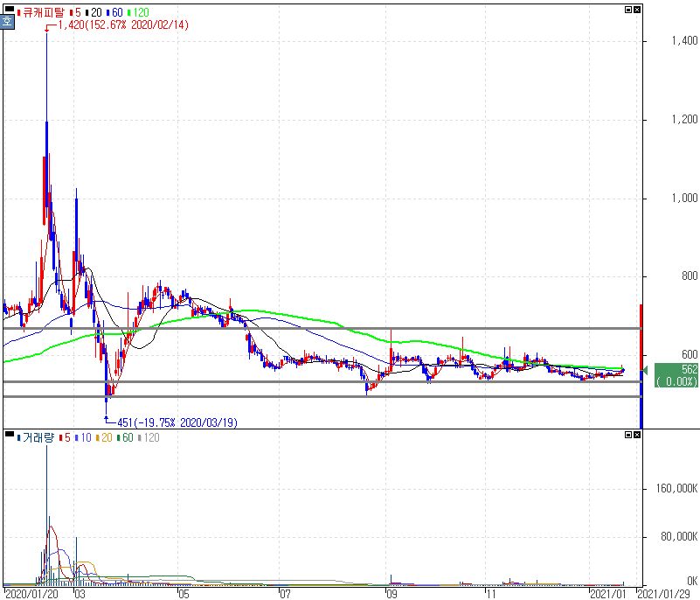Viewport: 700px width, 600px height.
Task: Select the orange 20 volume average legend
Action: click(104, 437)
